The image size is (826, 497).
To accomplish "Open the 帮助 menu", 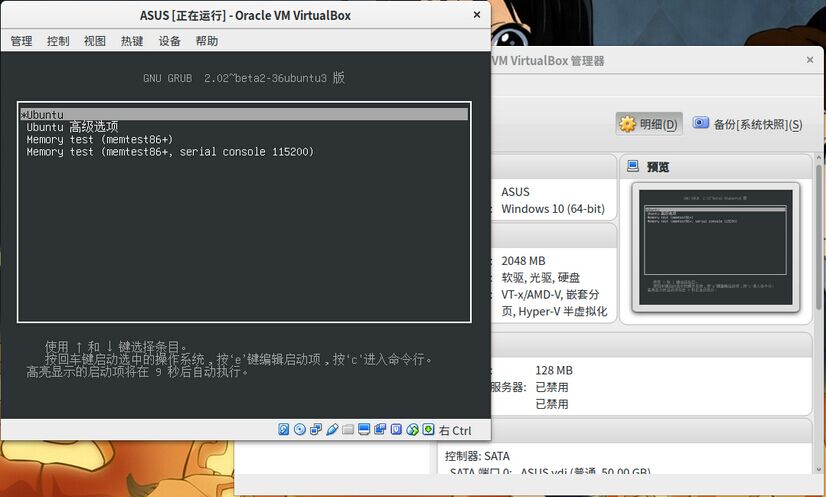I will [x=206, y=41].
